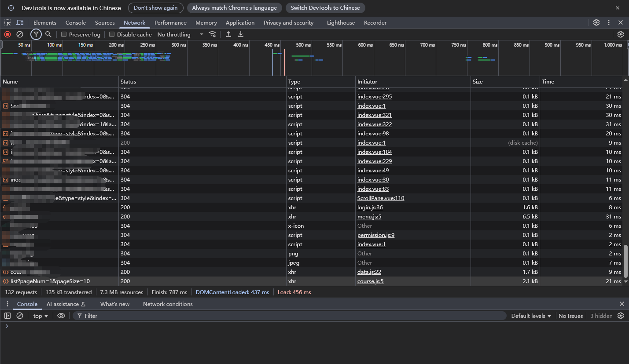Open the data.js:22 initiator link
Image resolution: width=629 pixels, height=364 pixels.
[x=369, y=272]
